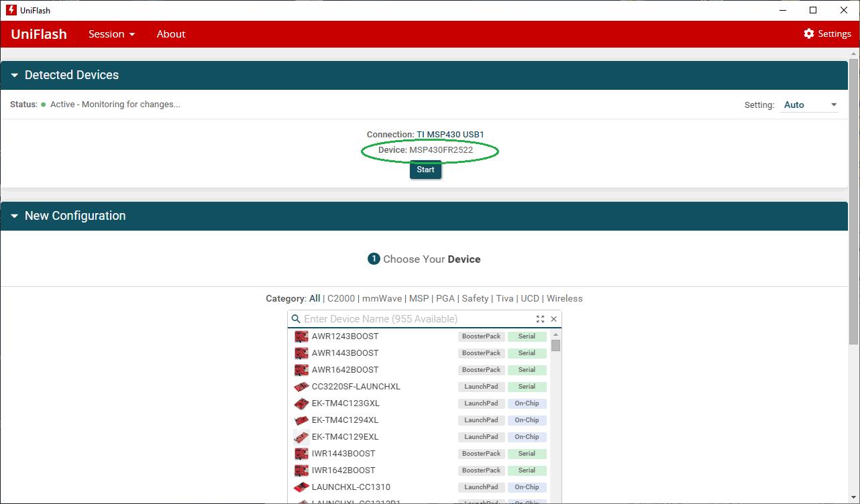The image size is (860, 504).
Task: Click the expand-list icon in the search box
Action: pos(541,319)
